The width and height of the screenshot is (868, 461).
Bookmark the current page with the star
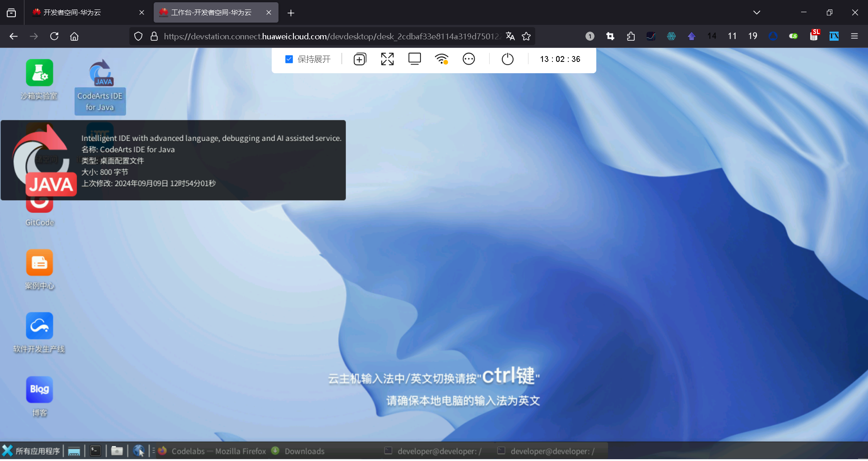[526, 36]
